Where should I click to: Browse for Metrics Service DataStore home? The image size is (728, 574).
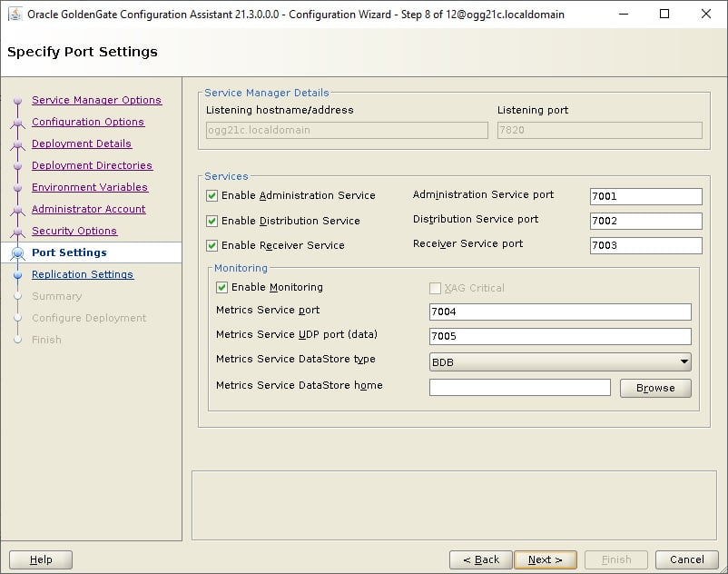(x=655, y=388)
